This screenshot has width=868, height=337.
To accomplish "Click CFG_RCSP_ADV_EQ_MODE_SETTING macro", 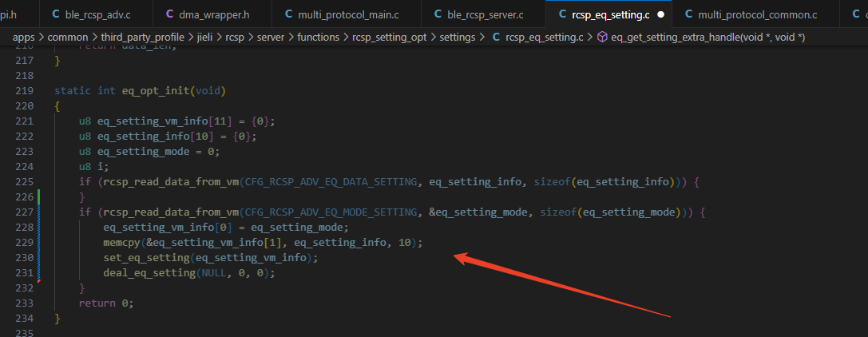I will [333, 212].
